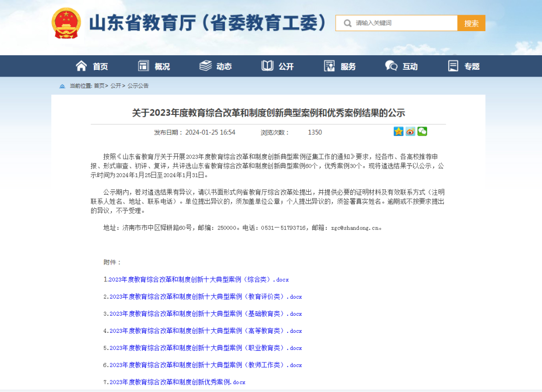Download attachment 3 基础教育类 docx

pos(205,314)
